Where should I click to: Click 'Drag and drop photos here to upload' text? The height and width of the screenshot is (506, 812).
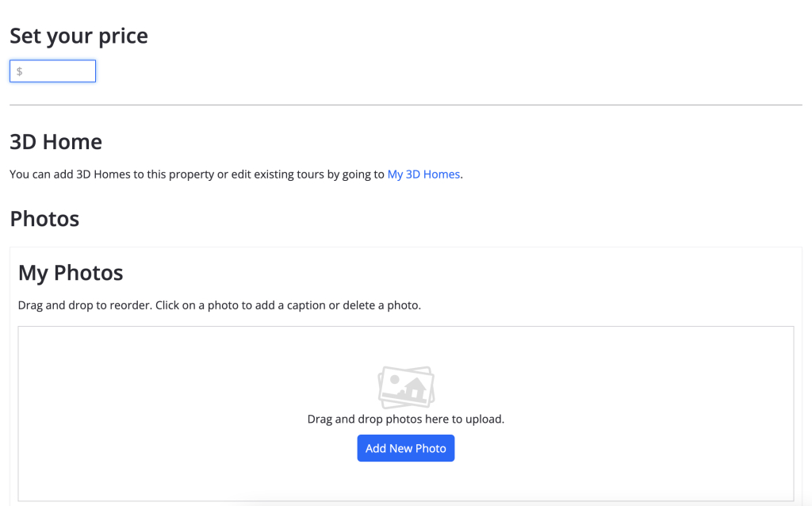[405, 419]
